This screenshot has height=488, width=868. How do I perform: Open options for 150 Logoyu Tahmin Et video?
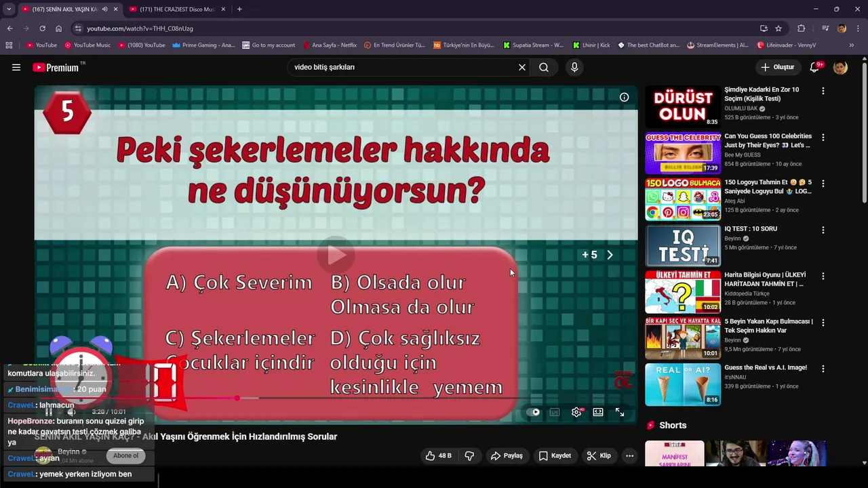[823, 184]
